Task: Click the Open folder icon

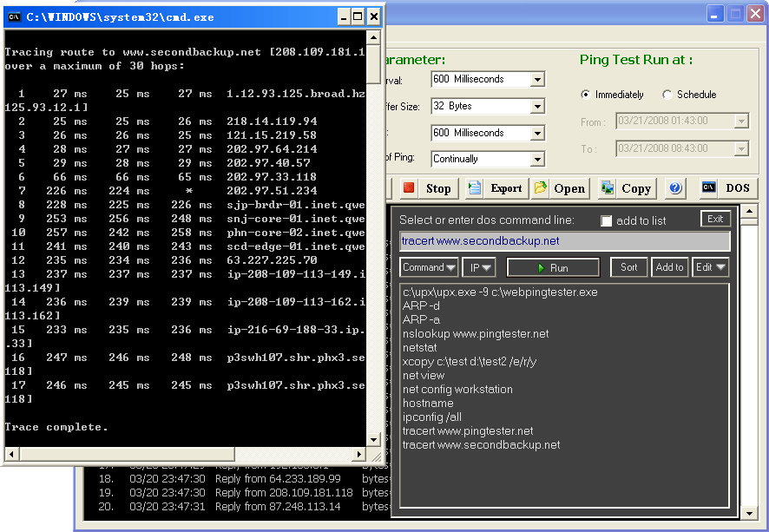Action: coord(541,187)
